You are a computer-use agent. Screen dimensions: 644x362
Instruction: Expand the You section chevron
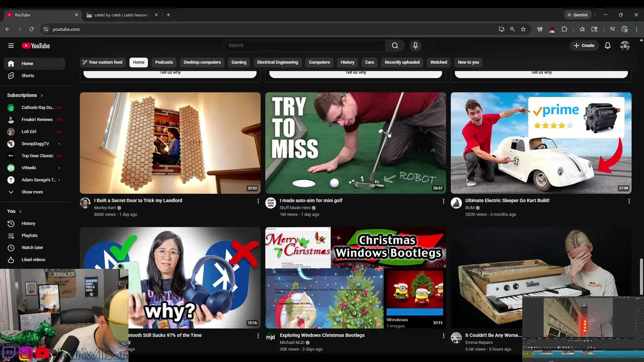click(20, 211)
